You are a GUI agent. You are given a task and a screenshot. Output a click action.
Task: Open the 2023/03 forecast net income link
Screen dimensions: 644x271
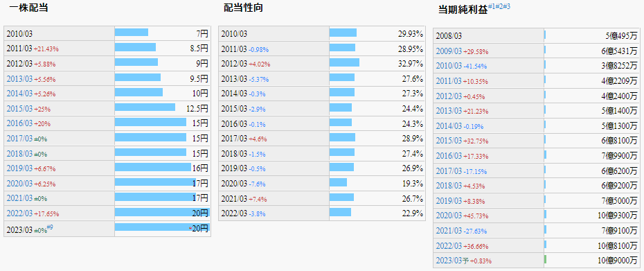[x=449, y=261]
